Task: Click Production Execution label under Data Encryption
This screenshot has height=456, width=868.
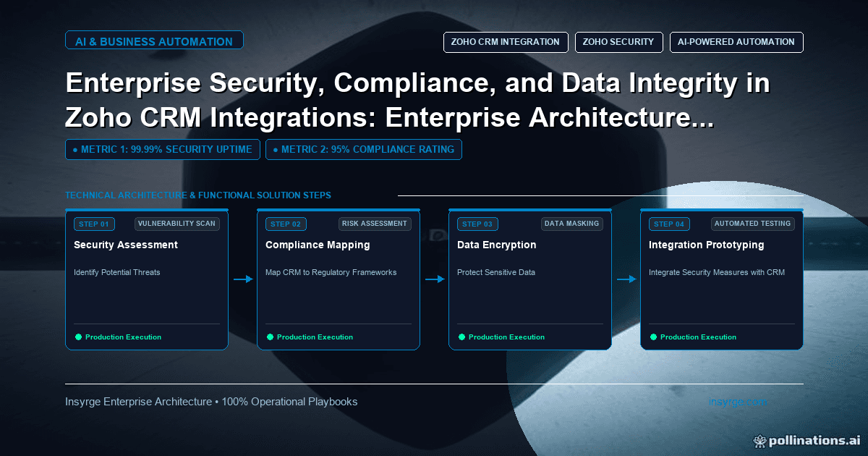Action: (506, 337)
